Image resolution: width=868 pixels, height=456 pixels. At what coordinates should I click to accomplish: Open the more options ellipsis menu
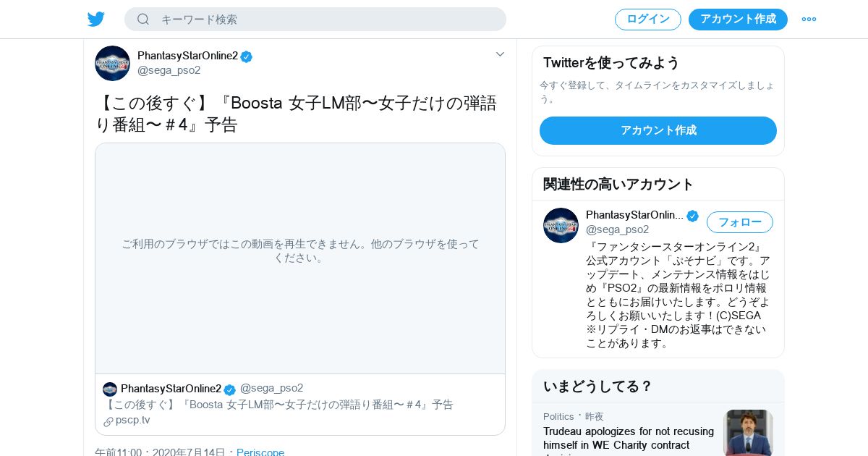[x=809, y=20]
